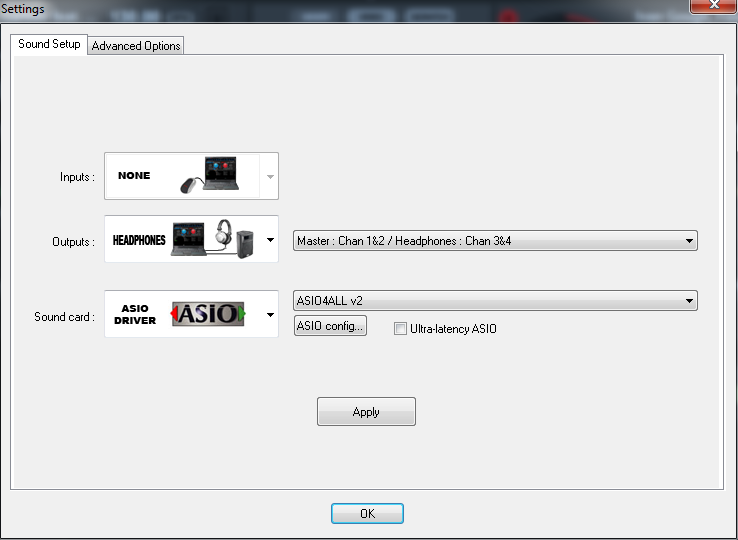Confirm settings with the OK button

click(367, 513)
